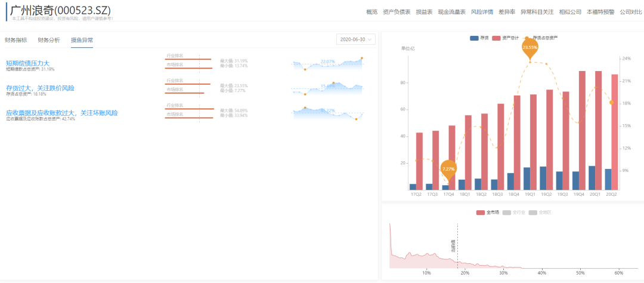Open the 本福特预警 tab
Screen dimensions: 644x283
pos(600,12)
